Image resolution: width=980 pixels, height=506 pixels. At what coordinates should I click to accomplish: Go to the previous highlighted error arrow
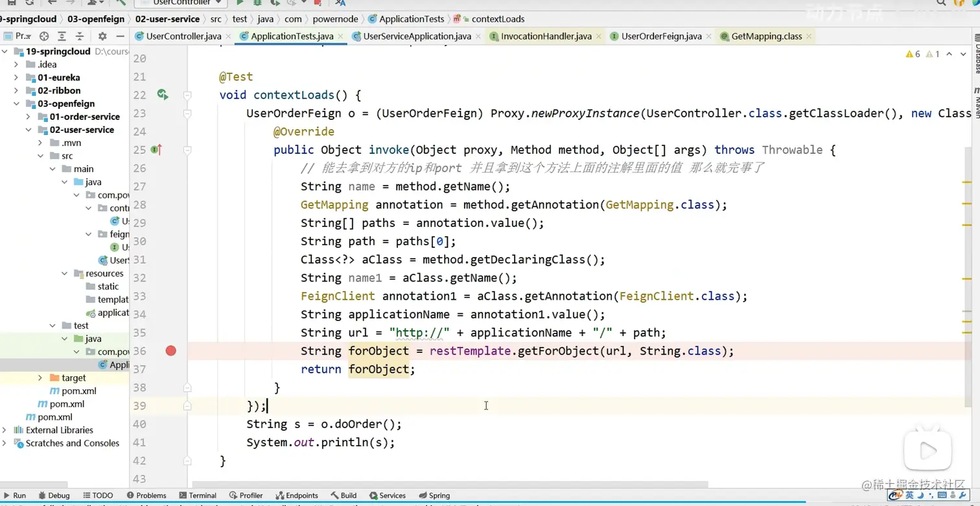click(x=949, y=54)
